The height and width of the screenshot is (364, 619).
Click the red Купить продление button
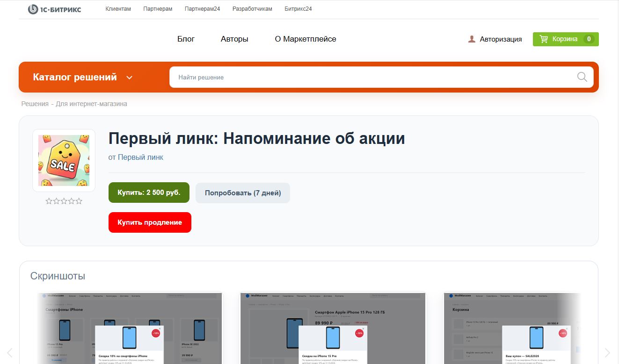tap(150, 222)
